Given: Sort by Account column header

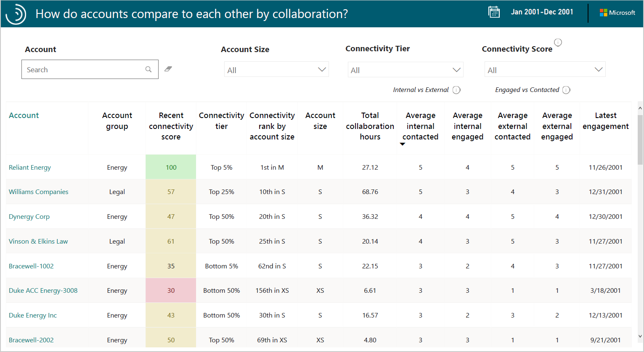Looking at the screenshot, I should [24, 116].
